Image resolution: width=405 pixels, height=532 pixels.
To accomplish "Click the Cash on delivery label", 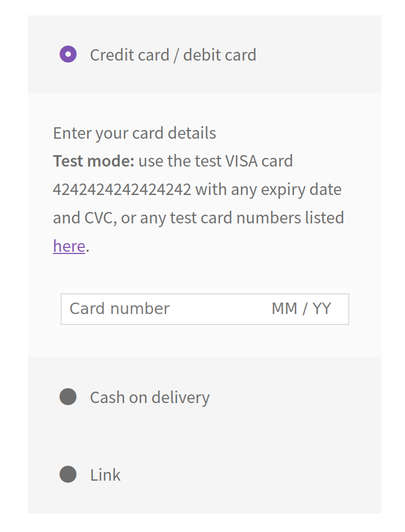I will [x=149, y=397].
